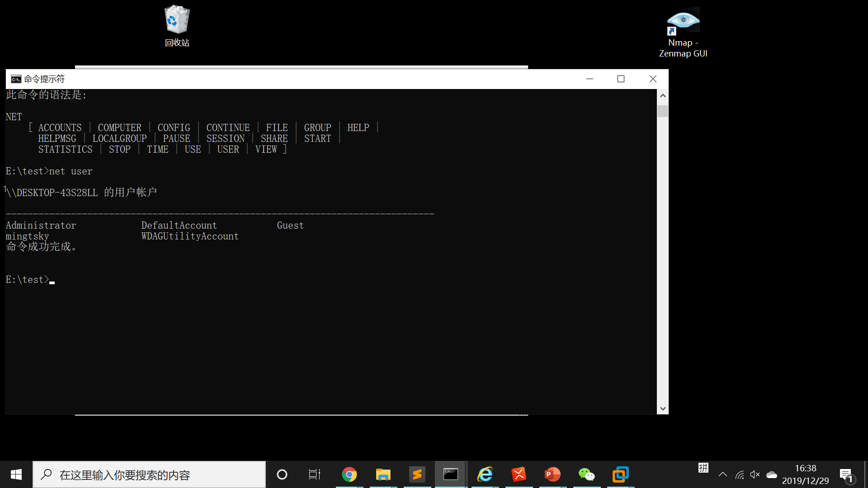Screen dimensions: 868x488
Task: Open the notification action center
Action: click(846, 474)
